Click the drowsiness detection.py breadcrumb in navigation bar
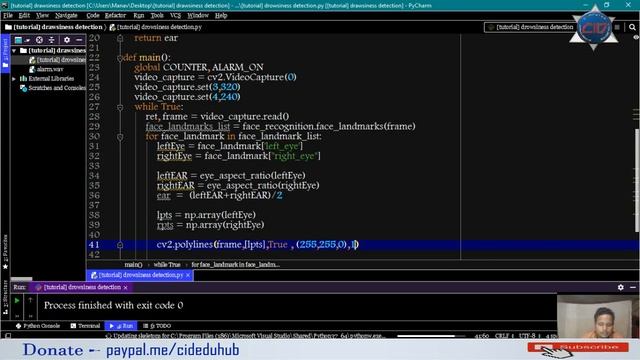The width and height of the screenshot is (640, 360). (x=156, y=27)
